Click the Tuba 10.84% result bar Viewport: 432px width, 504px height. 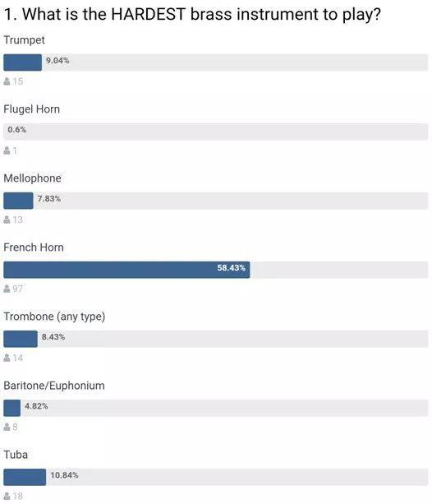pos(216,477)
